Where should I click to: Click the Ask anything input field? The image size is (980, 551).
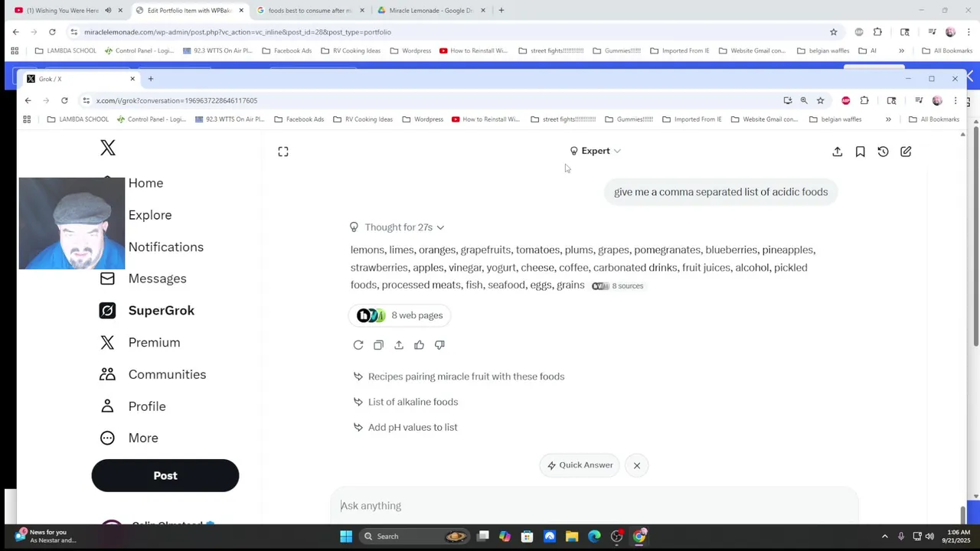pyautogui.click(x=594, y=506)
